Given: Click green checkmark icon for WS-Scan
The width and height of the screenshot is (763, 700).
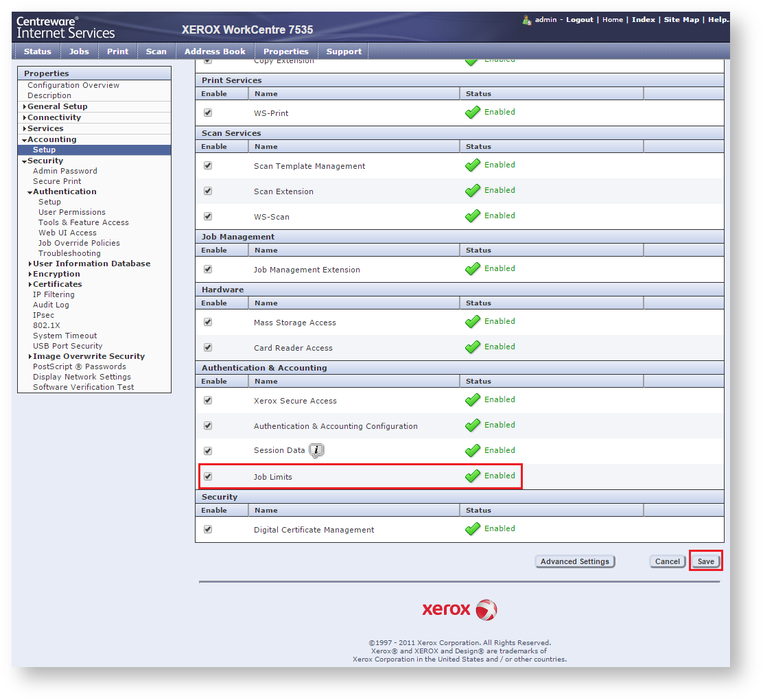Looking at the screenshot, I should [473, 216].
